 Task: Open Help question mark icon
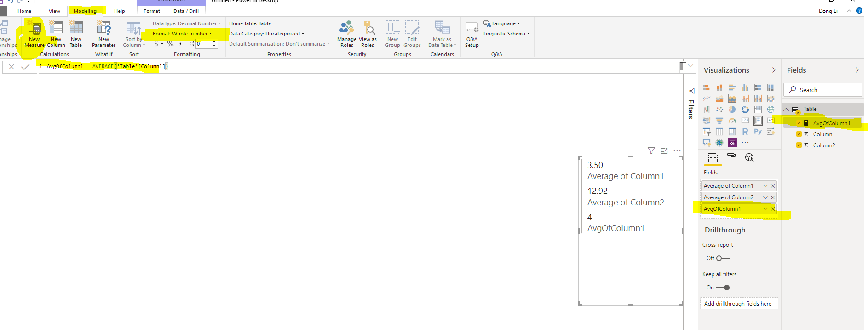pyautogui.click(x=859, y=11)
